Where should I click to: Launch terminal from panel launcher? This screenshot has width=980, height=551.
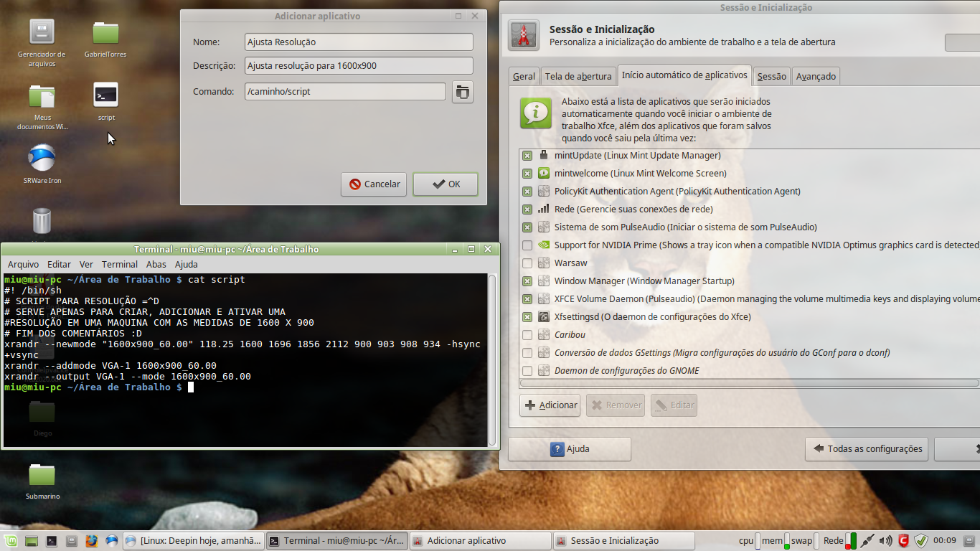pyautogui.click(x=52, y=541)
